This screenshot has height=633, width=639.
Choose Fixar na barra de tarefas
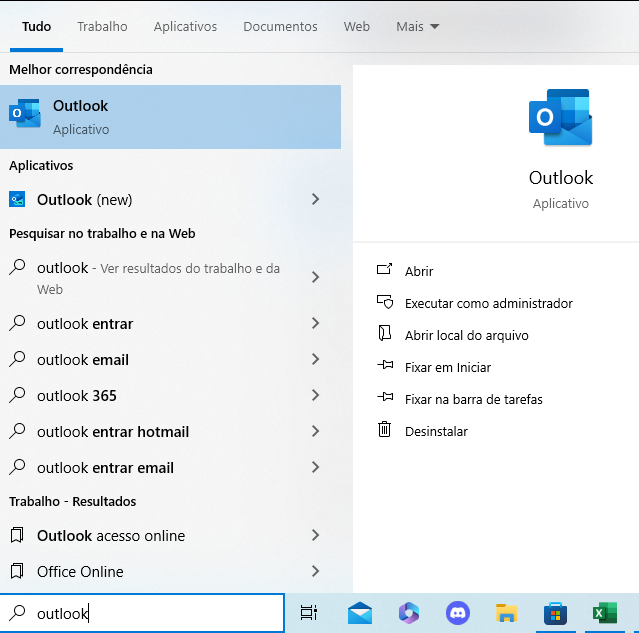pyautogui.click(x=474, y=399)
